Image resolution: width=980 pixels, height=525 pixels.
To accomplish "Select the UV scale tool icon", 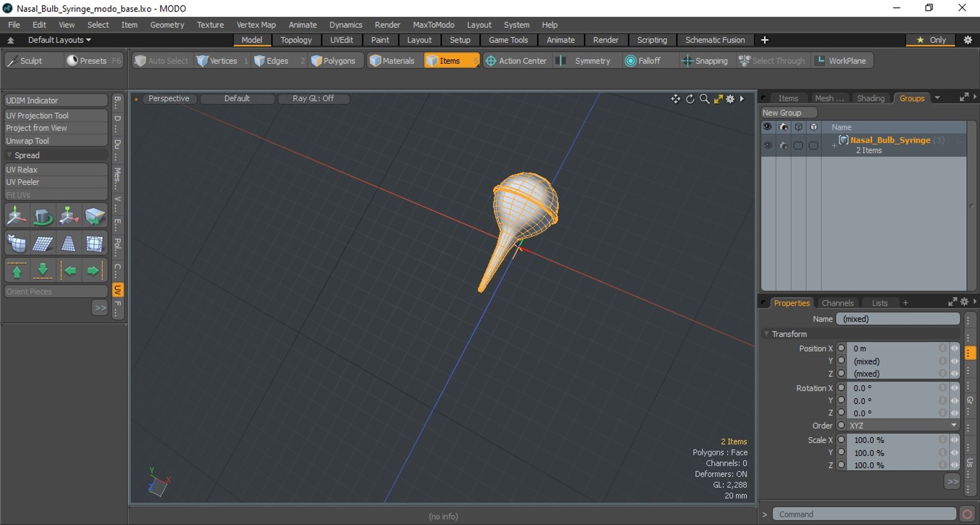I will tap(68, 217).
